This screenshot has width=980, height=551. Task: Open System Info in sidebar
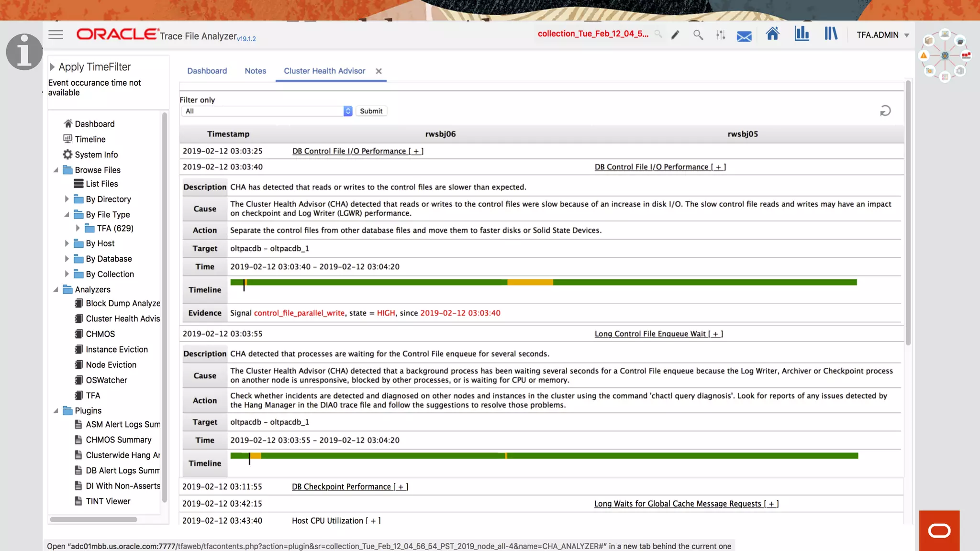(x=96, y=154)
